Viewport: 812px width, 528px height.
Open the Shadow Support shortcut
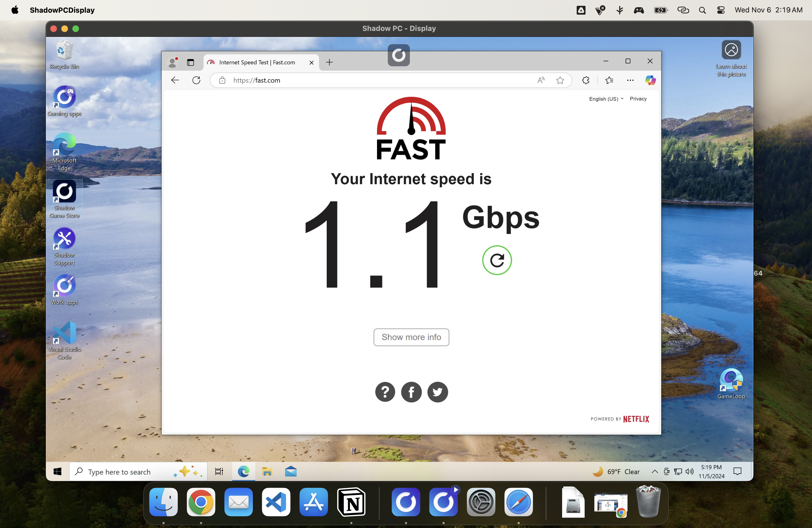tap(64, 247)
